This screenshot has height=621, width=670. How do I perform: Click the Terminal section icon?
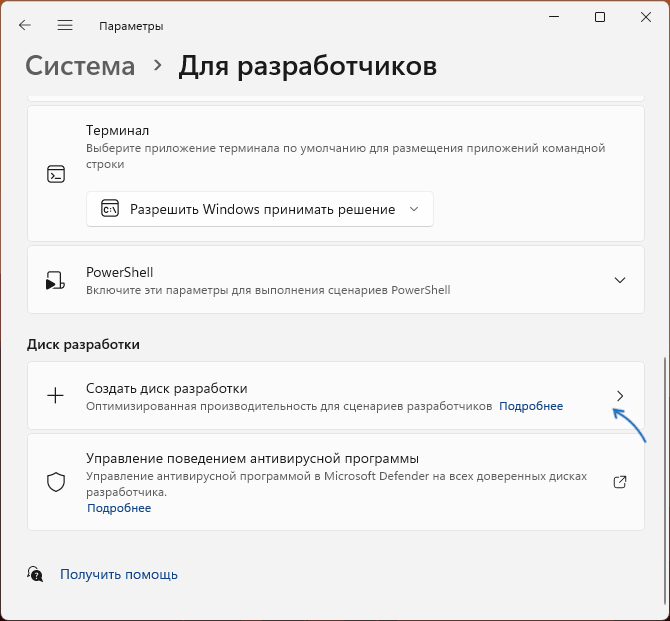pyautogui.click(x=56, y=174)
